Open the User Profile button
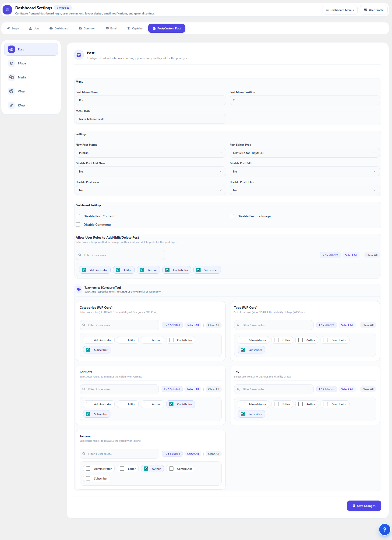Screen dimensions: 392x540 [374, 10]
